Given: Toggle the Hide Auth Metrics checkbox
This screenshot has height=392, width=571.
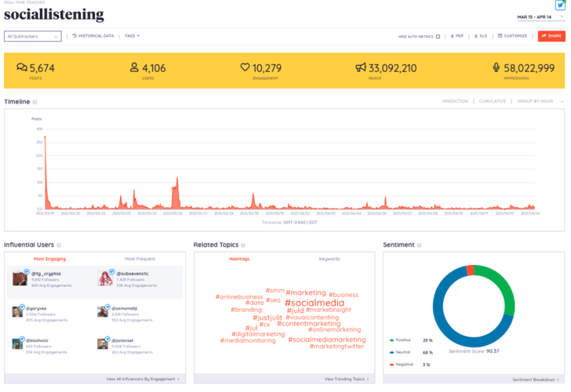Looking at the screenshot, I should (x=438, y=36).
